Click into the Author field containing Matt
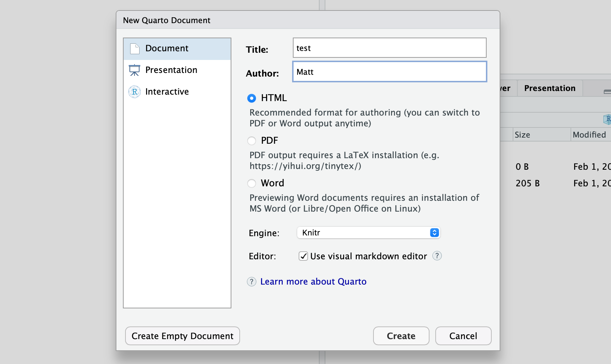Viewport: 611px width, 364px height. 389,71
